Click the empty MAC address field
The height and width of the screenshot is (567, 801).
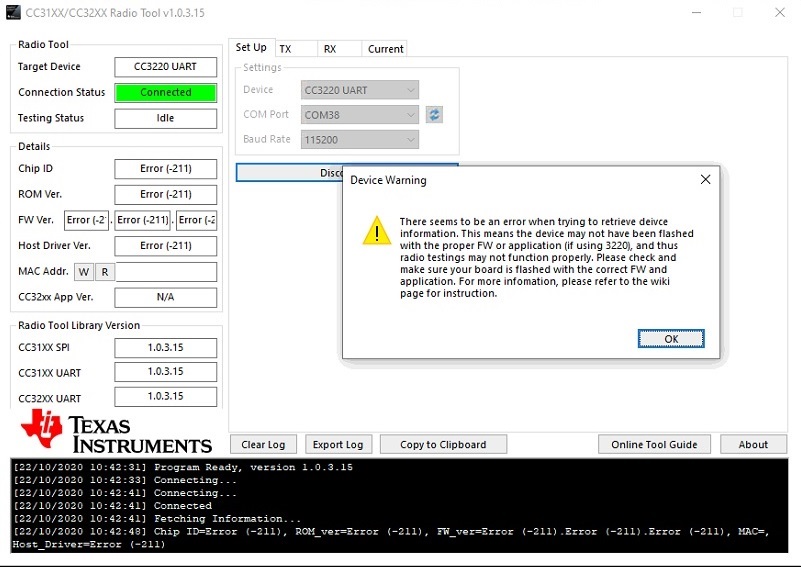166,272
